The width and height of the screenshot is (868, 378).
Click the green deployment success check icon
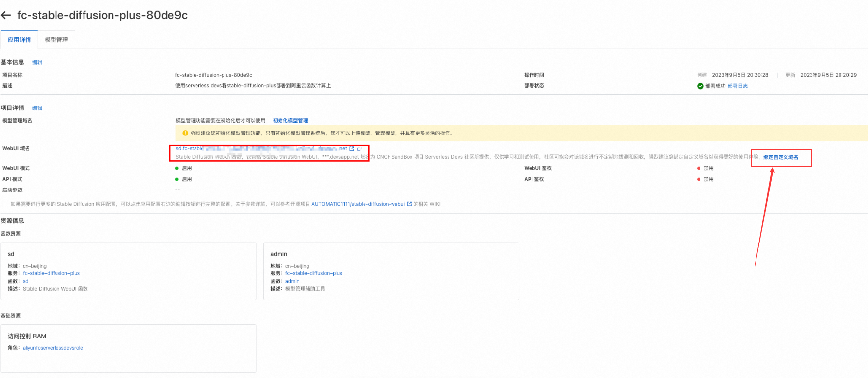click(700, 86)
